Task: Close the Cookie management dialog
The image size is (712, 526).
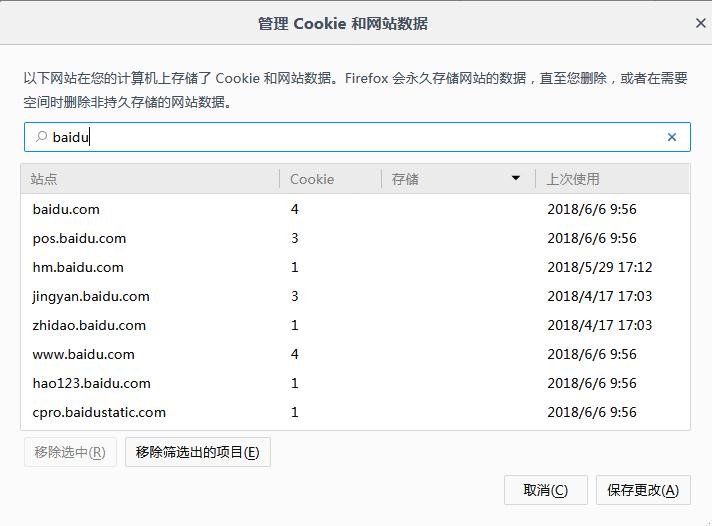Action: point(701,23)
